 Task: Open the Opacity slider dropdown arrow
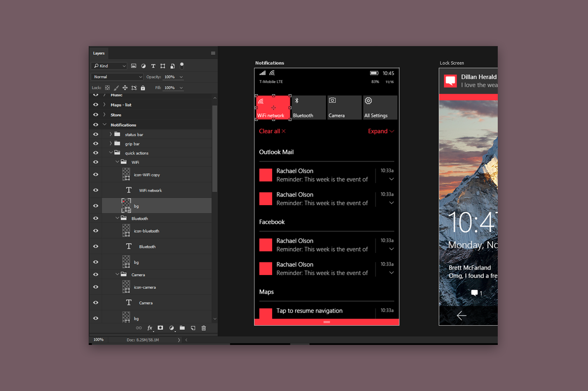pyautogui.click(x=181, y=77)
